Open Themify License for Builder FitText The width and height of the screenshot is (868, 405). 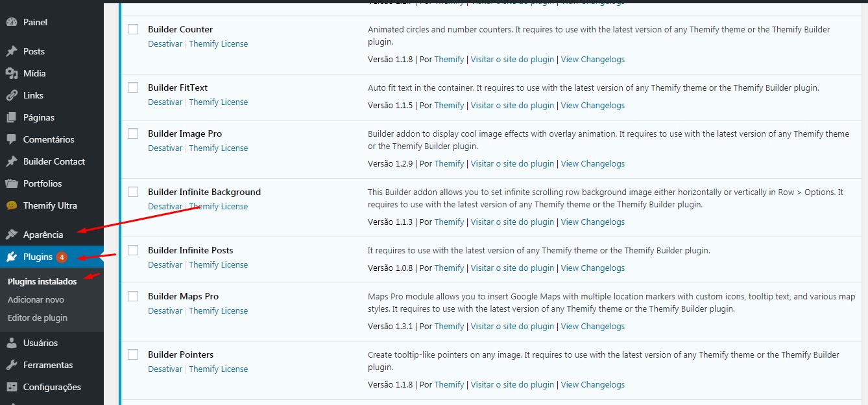(x=219, y=102)
